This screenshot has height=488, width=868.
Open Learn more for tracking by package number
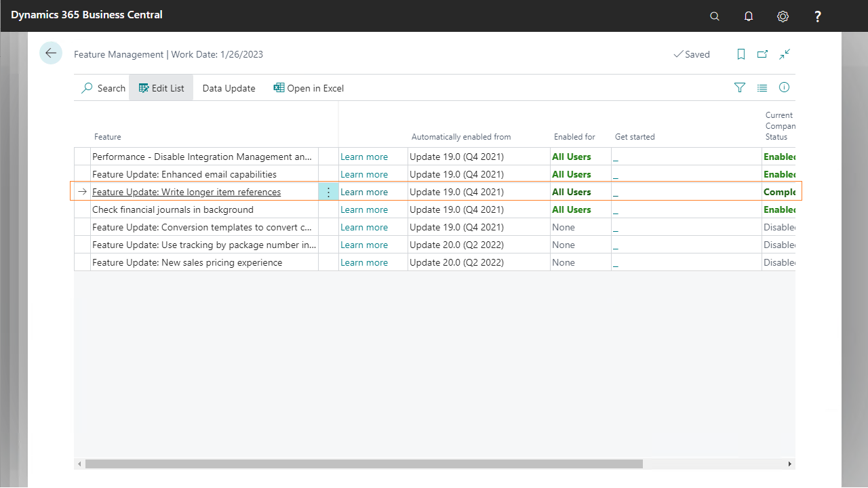[364, 245]
